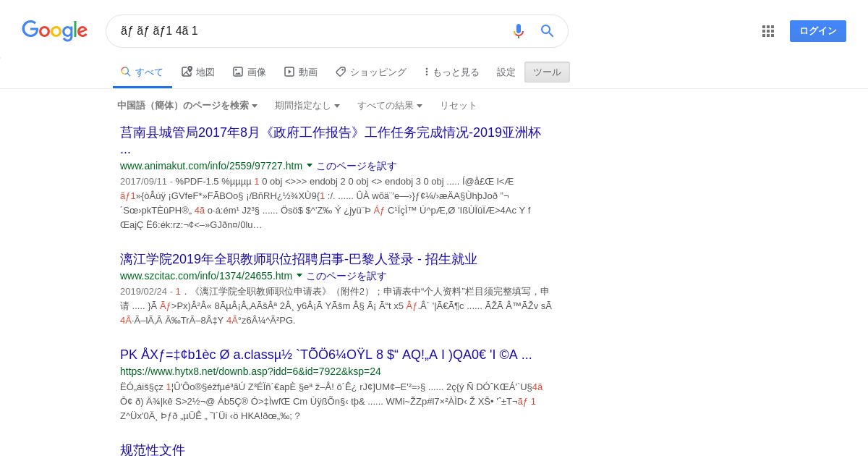Translate the szcitac.com result page
The image size is (868, 456).
(346, 276)
